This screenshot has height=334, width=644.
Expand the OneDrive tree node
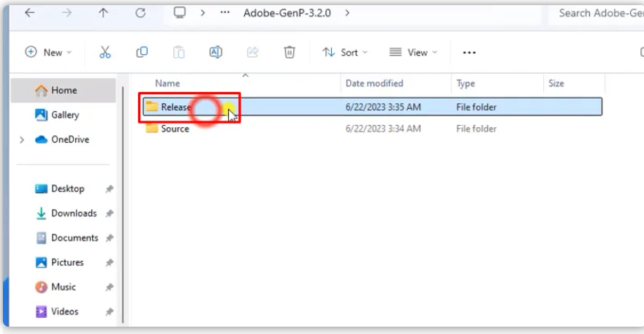23,140
